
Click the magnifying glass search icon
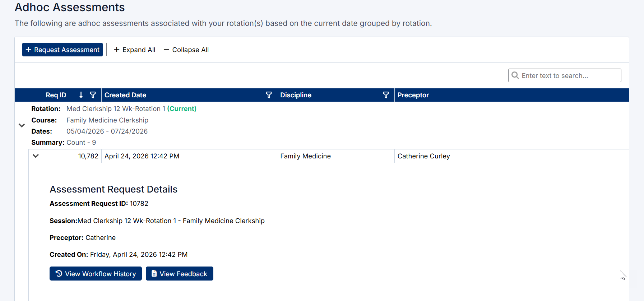click(x=515, y=75)
